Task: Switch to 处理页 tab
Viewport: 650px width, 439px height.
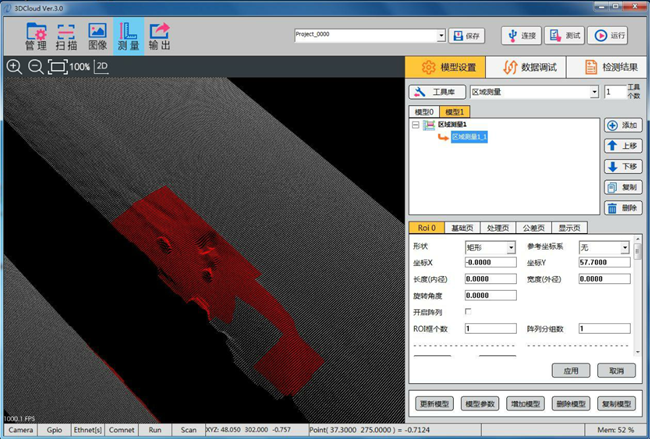Action: coord(498,228)
